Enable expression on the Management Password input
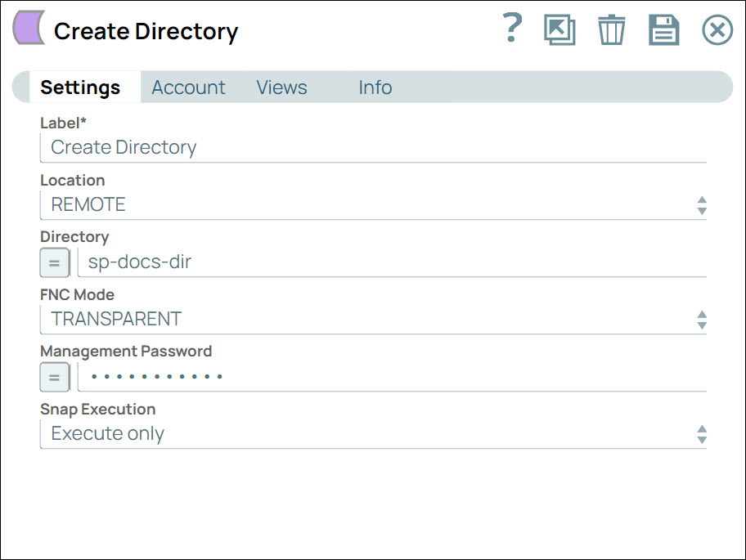This screenshot has height=560, width=746. click(x=54, y=377)
